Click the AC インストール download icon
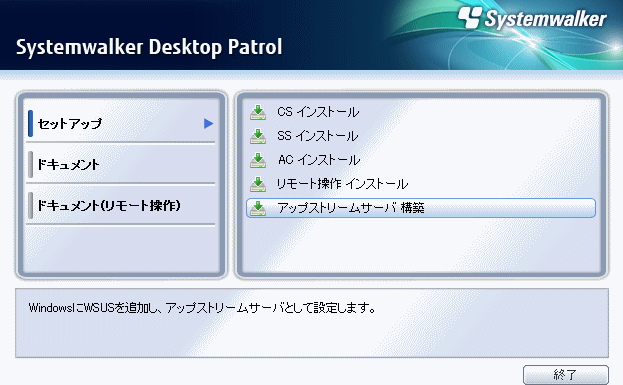The height and width of the screenshot is (385, 623). 258,160
